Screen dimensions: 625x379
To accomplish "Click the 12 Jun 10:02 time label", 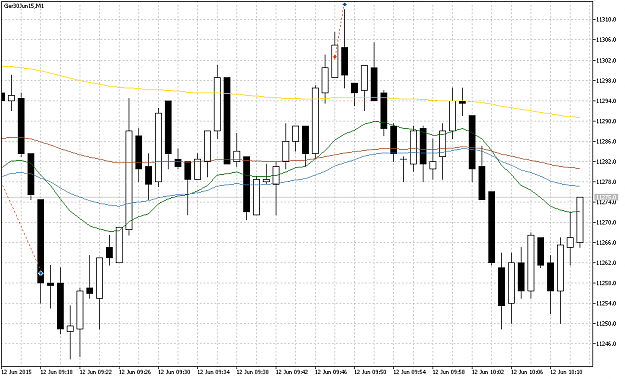I will (488, 372).
